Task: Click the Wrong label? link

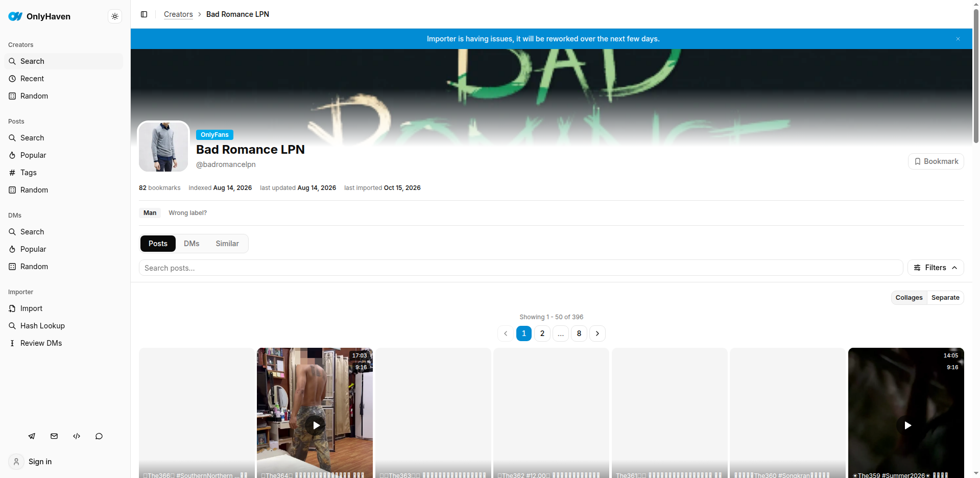Action: (187, 213)
